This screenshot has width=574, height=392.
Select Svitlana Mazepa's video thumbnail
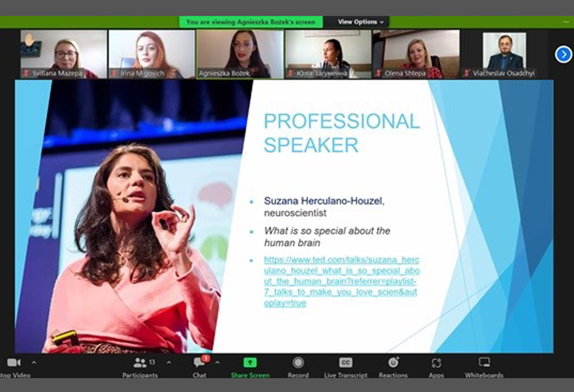[x=63, y=54]
